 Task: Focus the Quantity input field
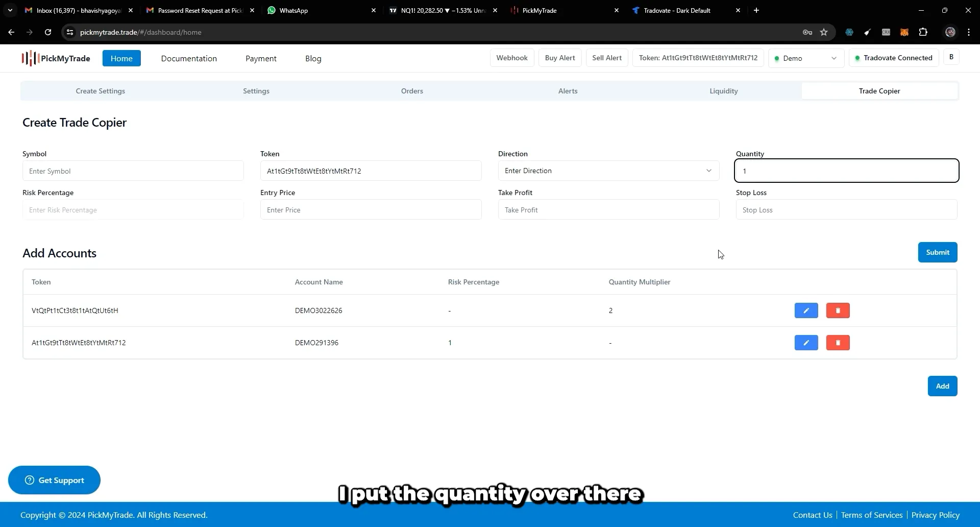(x=846, y=171)
